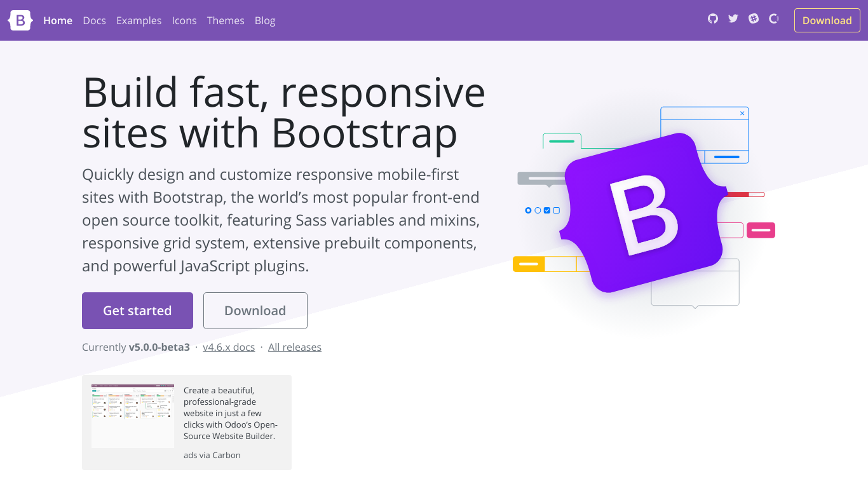Open the Icons nav item
Screen dimensions: 868x488
click(184, 20)
